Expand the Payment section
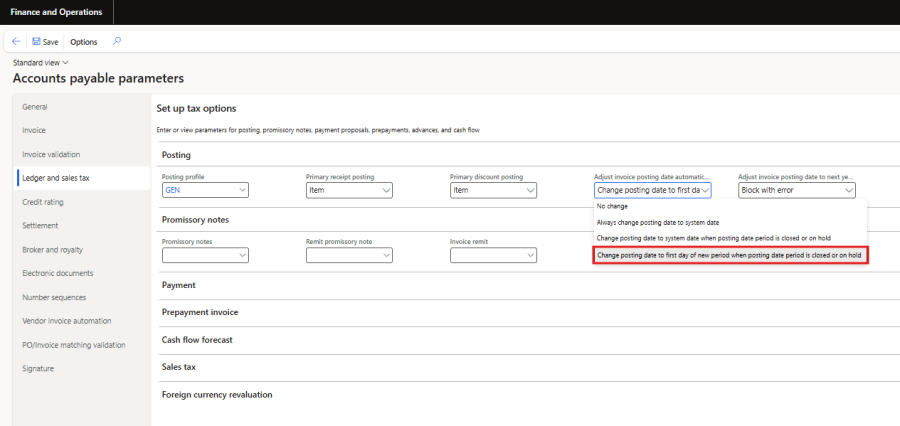The height and width of the screenshot is (426, 900). click(x=179, y=285)
